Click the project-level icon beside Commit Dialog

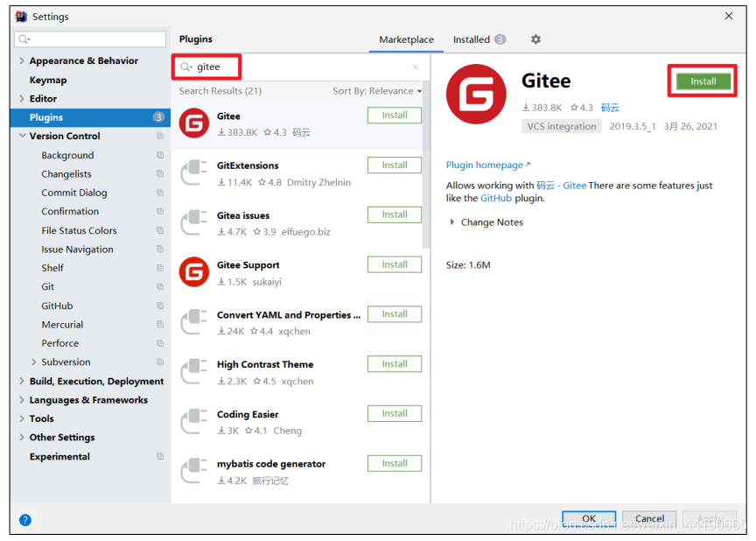[x=160, y=193]
